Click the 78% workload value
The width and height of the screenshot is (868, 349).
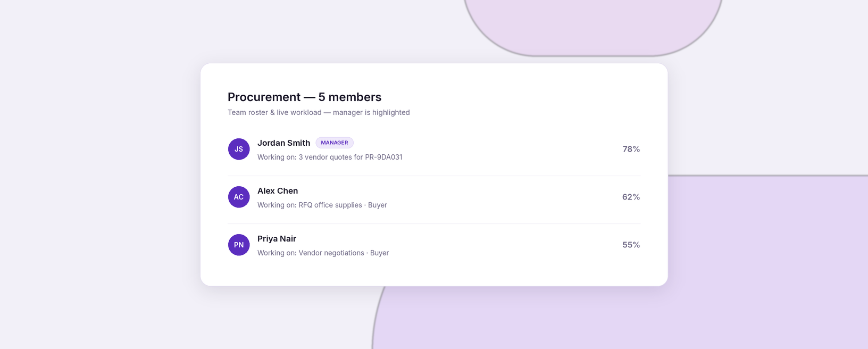(x=631, y=149)
